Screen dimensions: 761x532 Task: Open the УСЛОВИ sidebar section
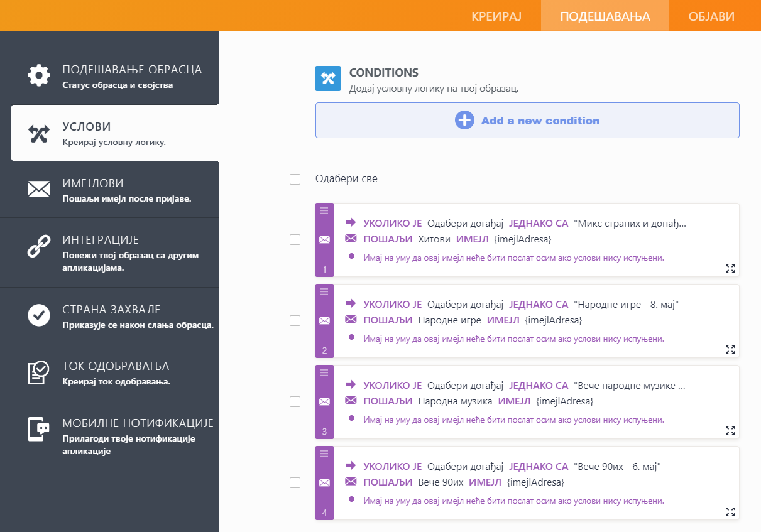(x=114, y=133)
